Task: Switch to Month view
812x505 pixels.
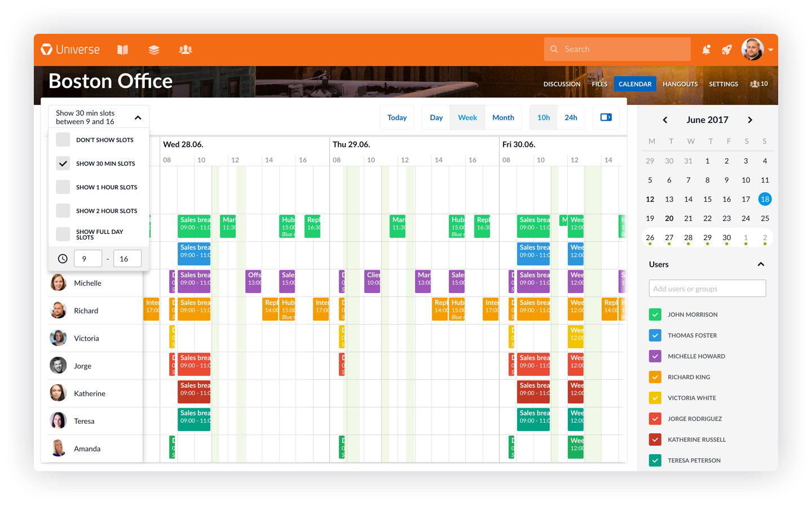Action: tap(503, 117)
